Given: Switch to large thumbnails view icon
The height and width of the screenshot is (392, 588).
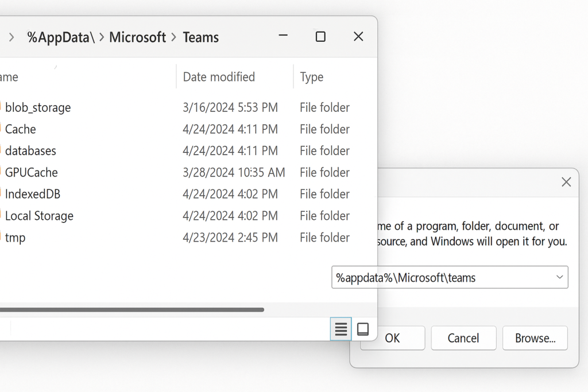Looking at the screenshot, I should pyautogui.click(x=363, y=329).
